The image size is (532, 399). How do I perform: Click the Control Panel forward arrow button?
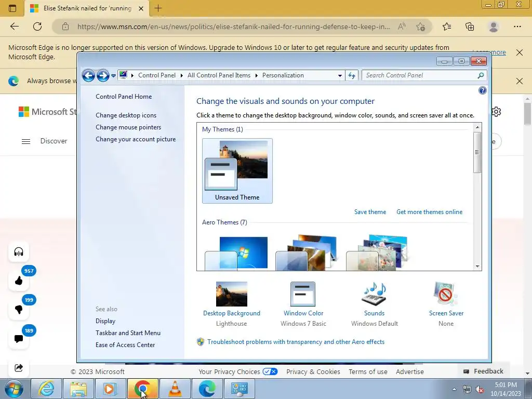point(103,75)
